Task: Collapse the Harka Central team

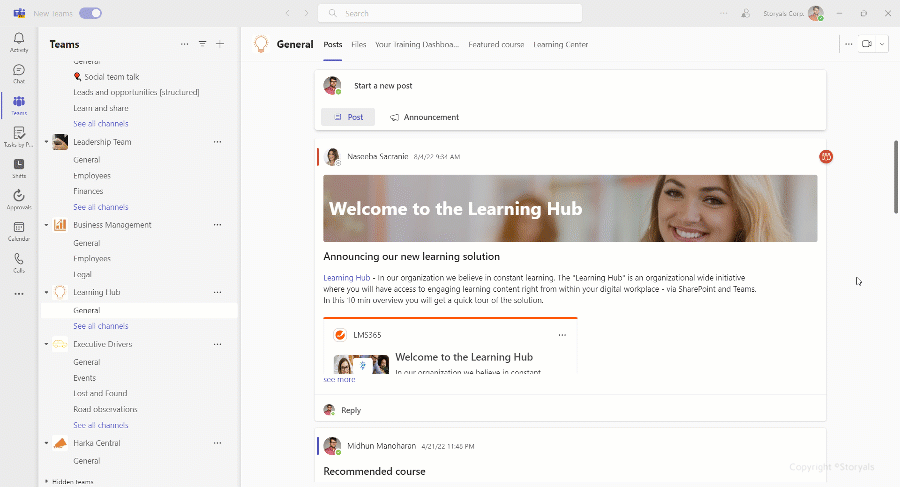Action: pos(46,443)
